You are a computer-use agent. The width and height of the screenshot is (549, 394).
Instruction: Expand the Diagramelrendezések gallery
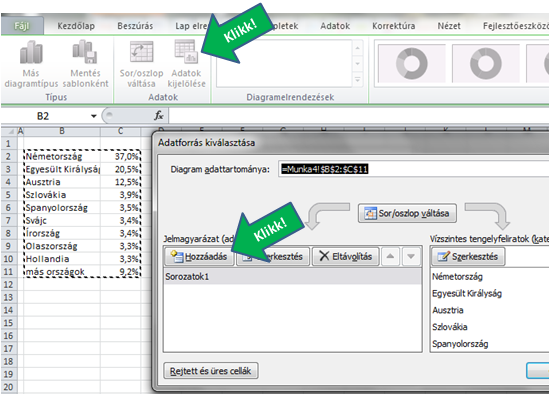click(357, 80)
